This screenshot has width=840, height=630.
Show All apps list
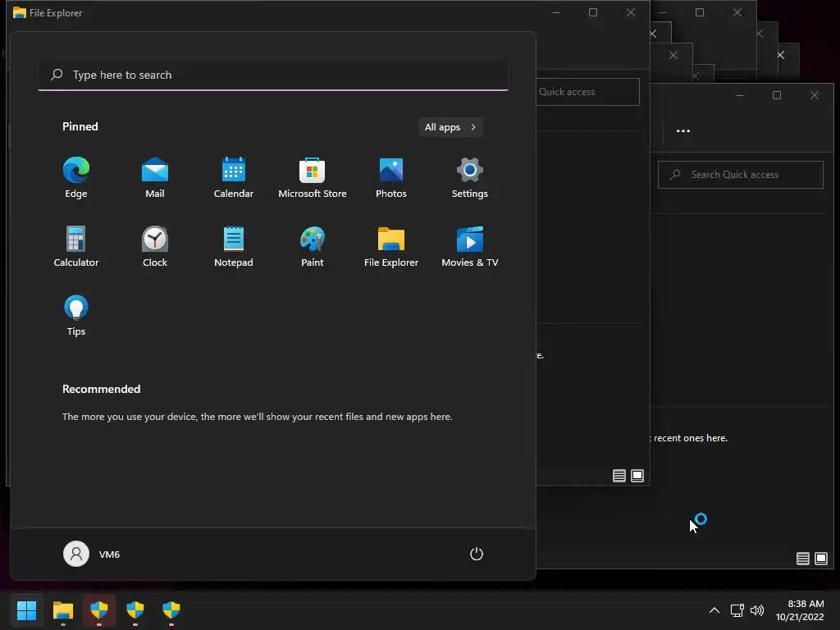tap(450, 127)
